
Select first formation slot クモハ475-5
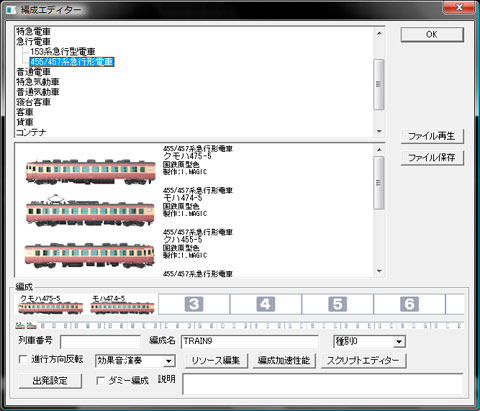50,304
